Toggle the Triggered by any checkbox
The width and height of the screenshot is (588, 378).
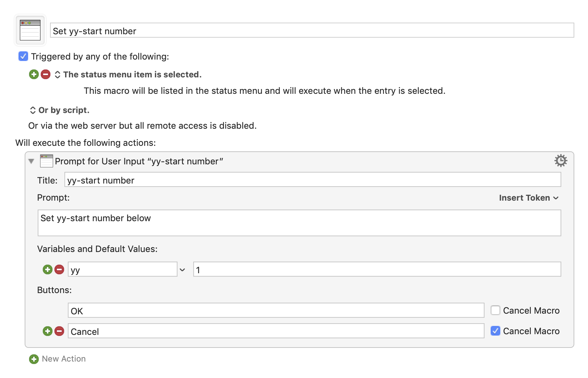pyautogui.click(x=23, y=56)
